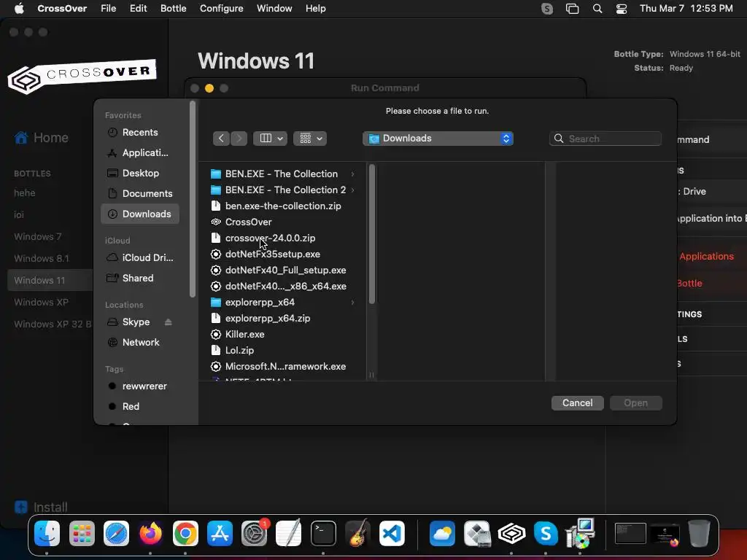Viewport: 747px width, 560px height.
Task: Open the Apple menu
Action: 19,9
